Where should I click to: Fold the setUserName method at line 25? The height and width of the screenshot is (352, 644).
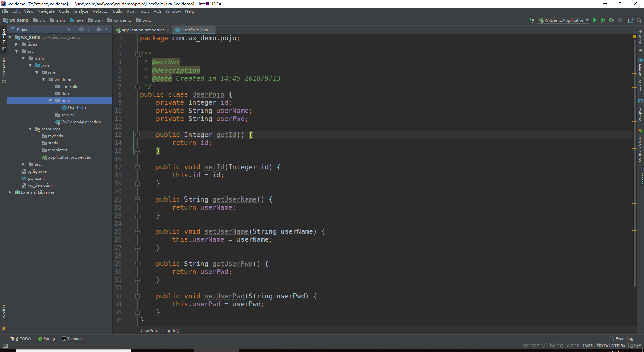(x=137, y=232)
